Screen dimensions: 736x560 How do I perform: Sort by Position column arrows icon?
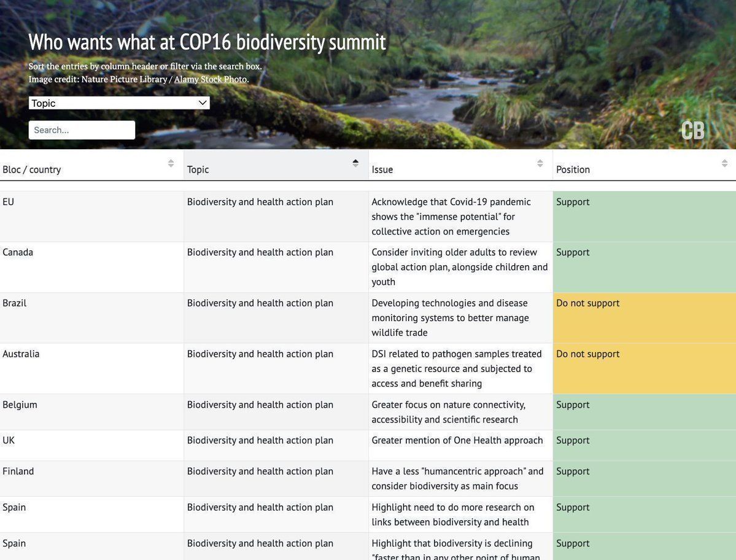point(724,163)
